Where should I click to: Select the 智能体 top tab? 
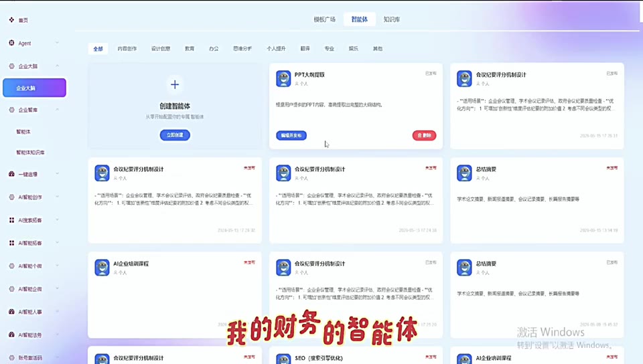point(360,19)
